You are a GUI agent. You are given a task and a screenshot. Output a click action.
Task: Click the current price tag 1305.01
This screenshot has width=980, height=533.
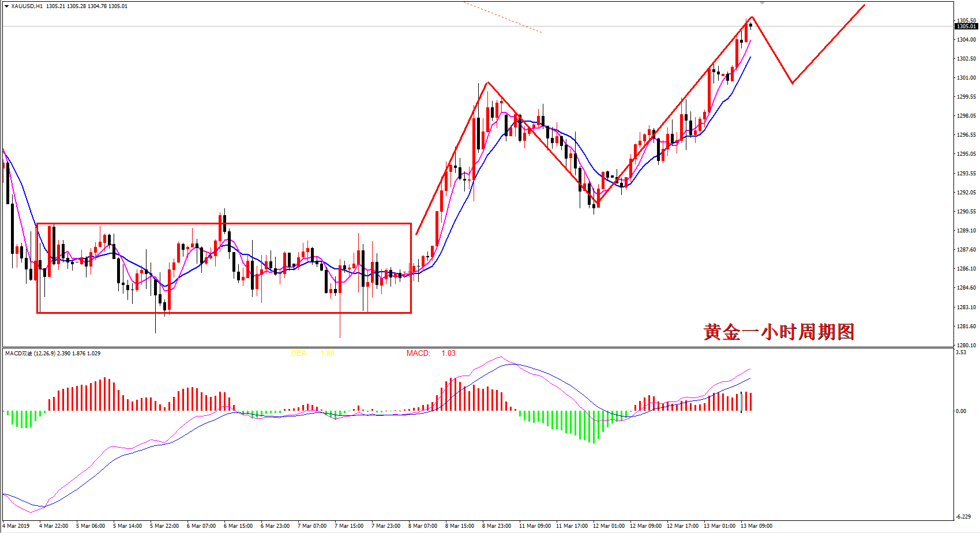tap(966, 27)
